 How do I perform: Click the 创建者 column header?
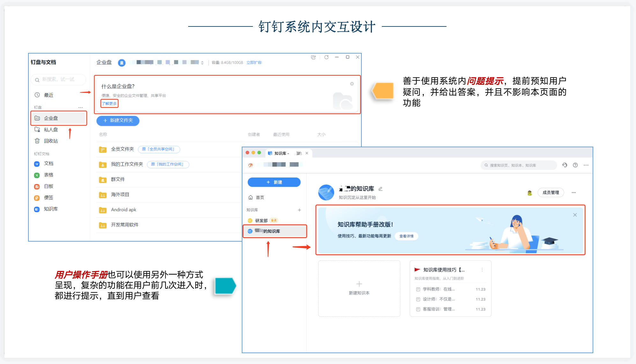point(254,135)
